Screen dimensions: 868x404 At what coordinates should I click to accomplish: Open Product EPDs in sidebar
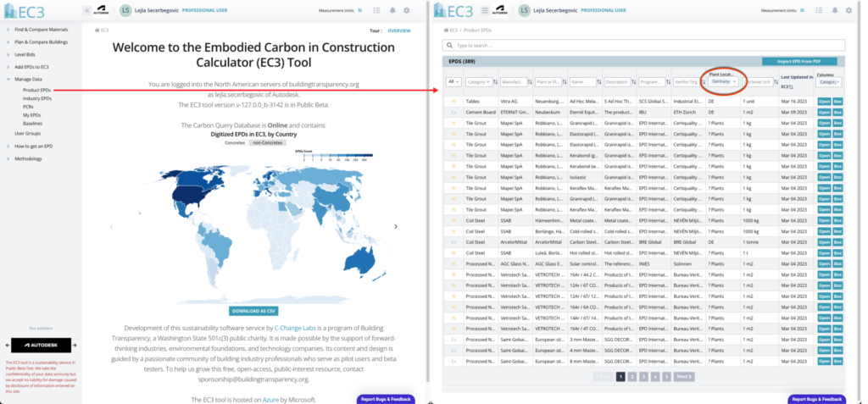pos(37,90)
